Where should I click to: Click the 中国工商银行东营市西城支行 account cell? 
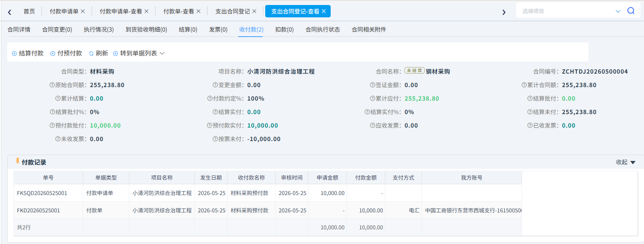pyautogui.click(x=472, y=210)
